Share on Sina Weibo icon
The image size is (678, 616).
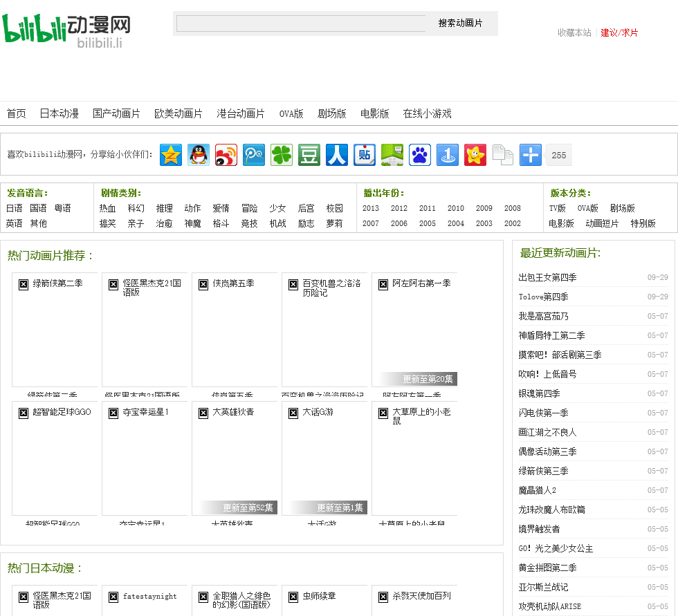226,155
